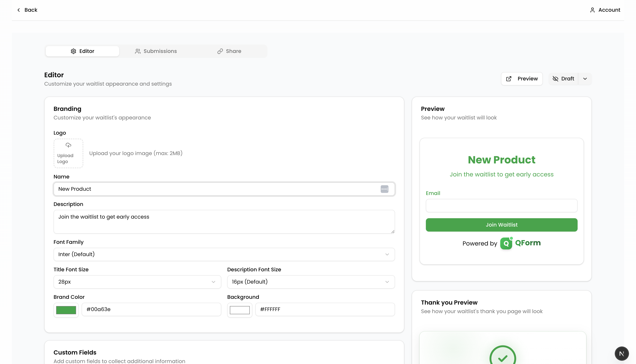
Task: Open the waitlist Preview button
Action: coord(522,79)
